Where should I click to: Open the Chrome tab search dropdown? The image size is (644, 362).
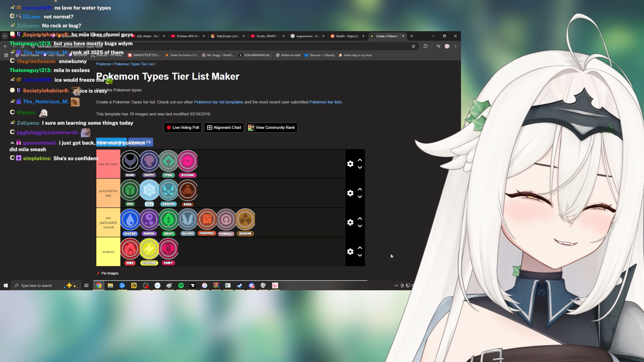(x=5, y=36)
